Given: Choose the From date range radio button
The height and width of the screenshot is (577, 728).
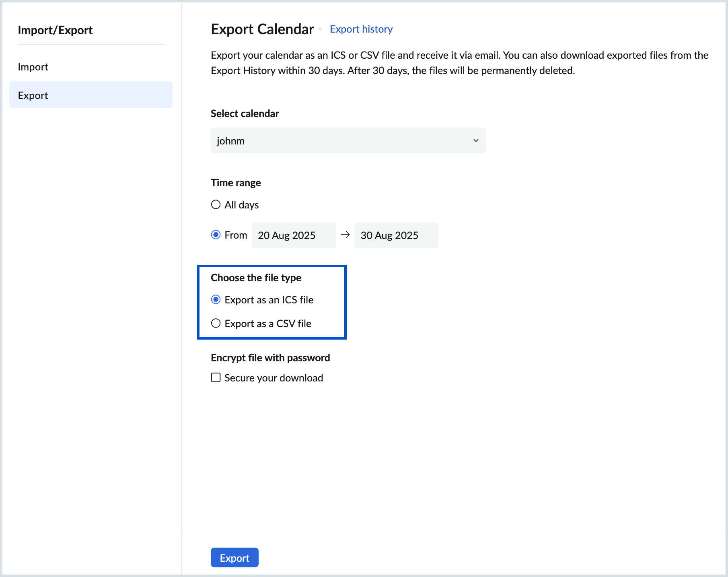Looking at the screenshot, I should pos(216,235).
